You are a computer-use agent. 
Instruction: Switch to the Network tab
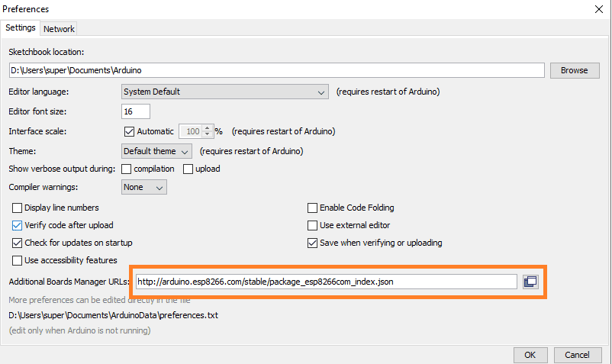pos(59,29)
